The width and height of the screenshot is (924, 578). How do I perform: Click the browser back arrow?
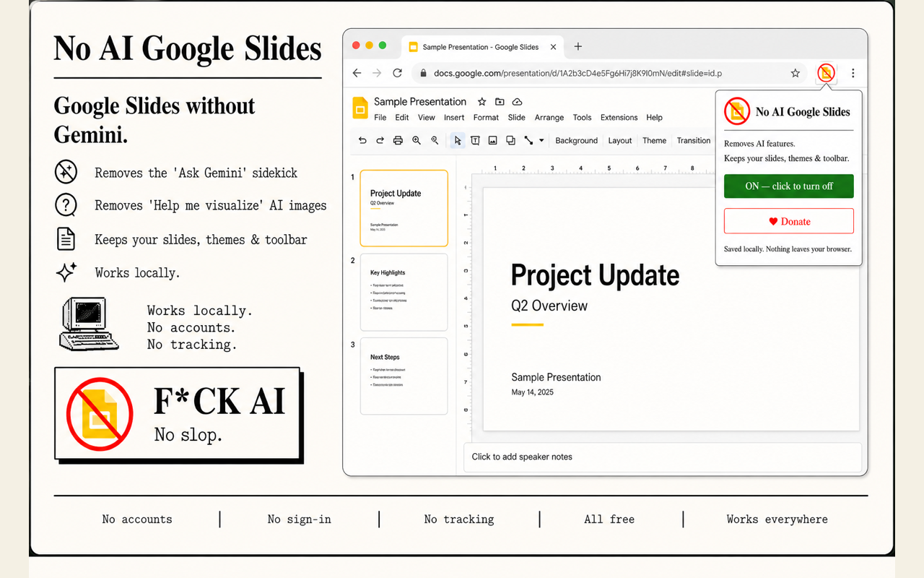pyautogui.click(x=357, y=73)
